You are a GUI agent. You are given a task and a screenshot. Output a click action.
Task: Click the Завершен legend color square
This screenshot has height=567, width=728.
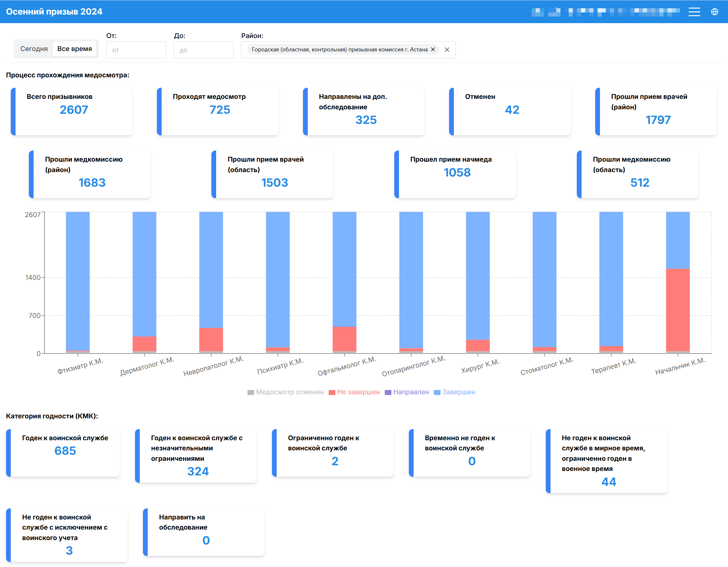point(437,392)
